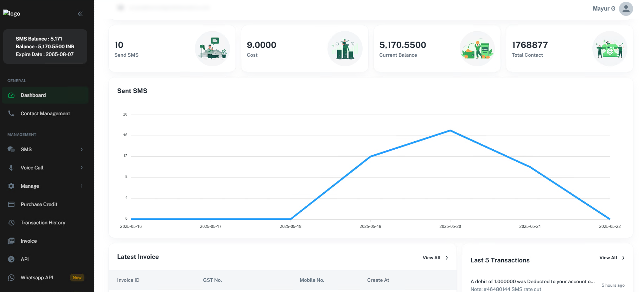This screenshot has height=292, width=644.
Task: Open View All in Last 5 Transactions
Action: [612, 258]
